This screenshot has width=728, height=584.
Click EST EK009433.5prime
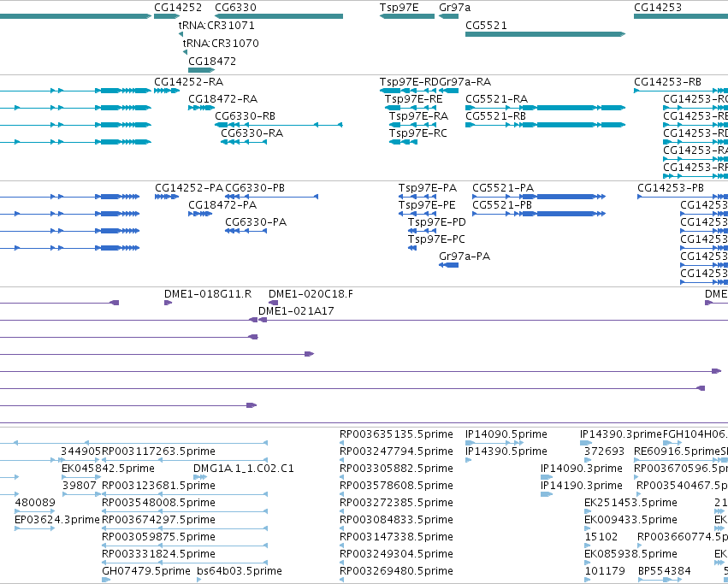[631, 520]
